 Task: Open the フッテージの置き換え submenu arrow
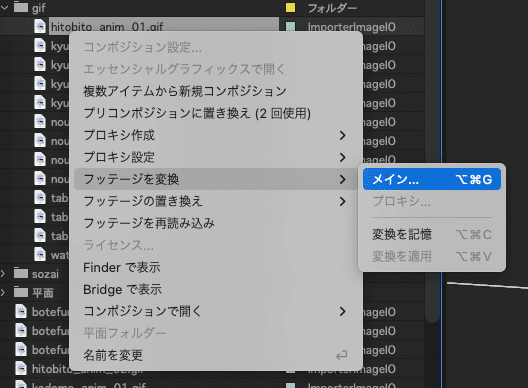coord(342,201)
